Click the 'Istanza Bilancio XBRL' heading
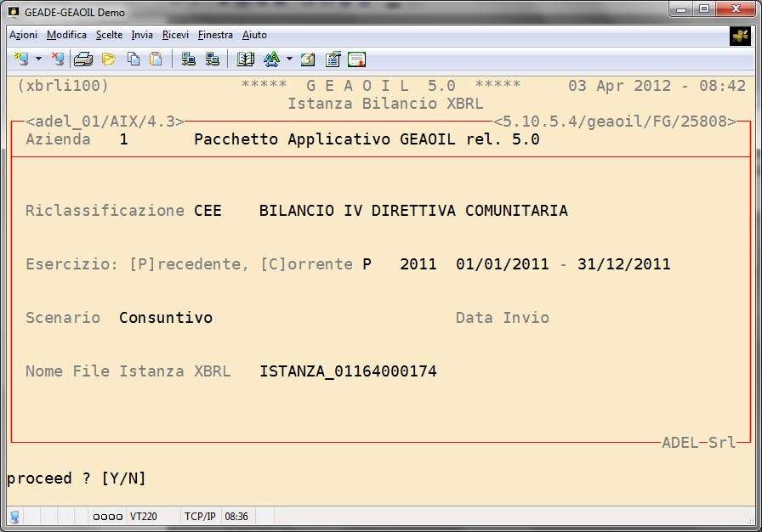This screenshot has width=762, height=532. pos(385,104)
